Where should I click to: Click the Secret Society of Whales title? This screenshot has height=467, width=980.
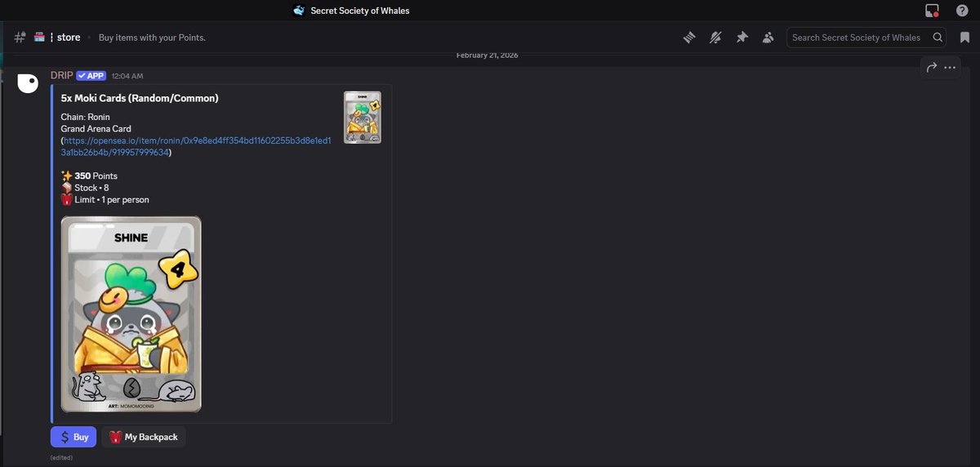(x=360, y=11)
